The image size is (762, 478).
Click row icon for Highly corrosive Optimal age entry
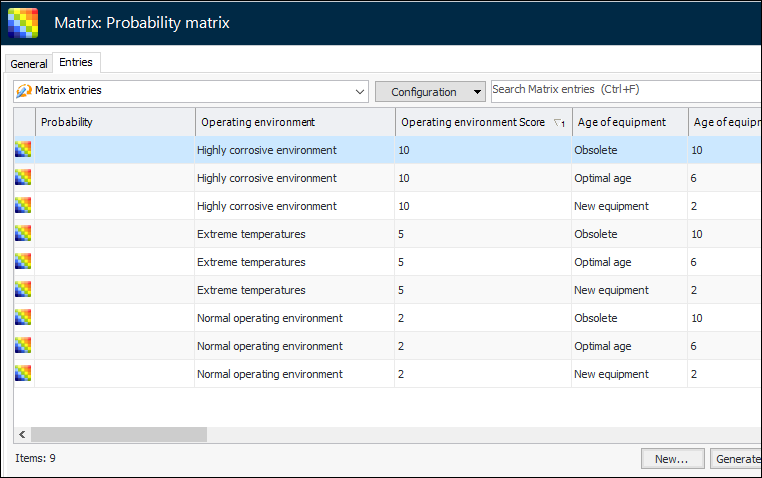click(x=23, y=178)
